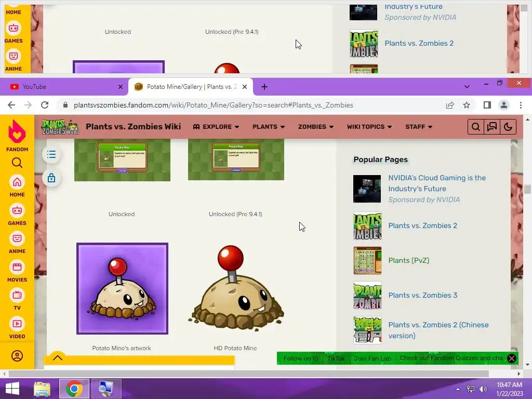Open Plants vs. Zombies 3 link
532x399 pixels.
tap(423, 295)
